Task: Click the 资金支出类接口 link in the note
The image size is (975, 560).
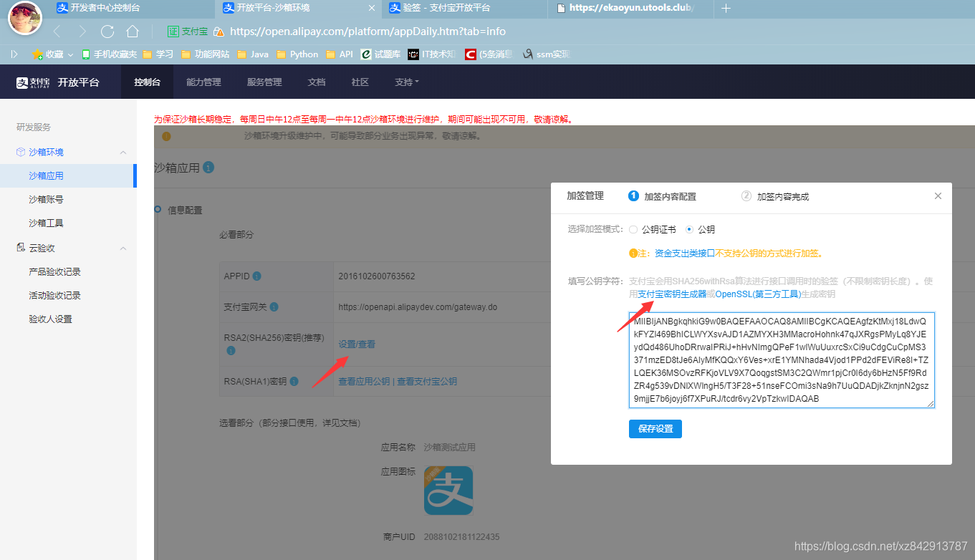Action: pyautogui.click(x=685, y=254)
